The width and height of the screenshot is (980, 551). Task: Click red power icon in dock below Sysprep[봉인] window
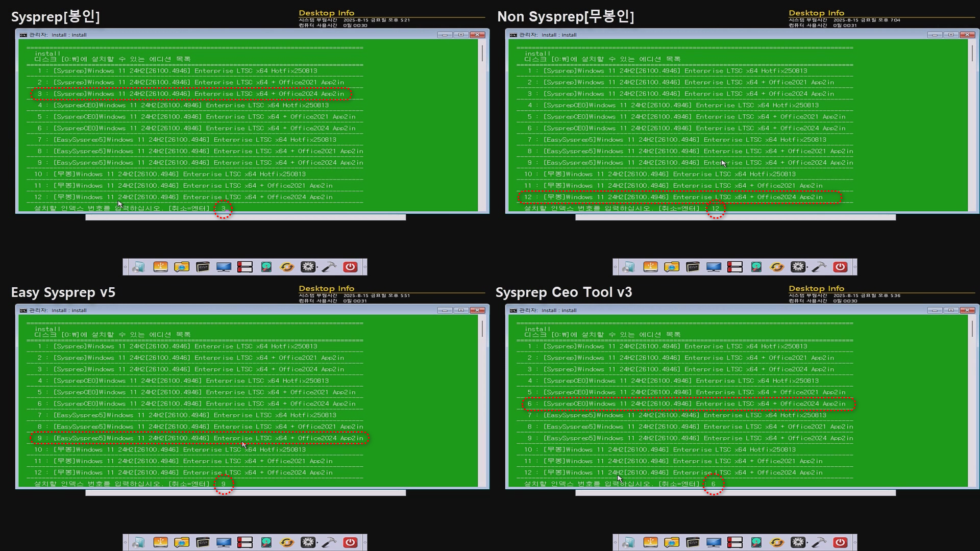(x=350, y=267)
